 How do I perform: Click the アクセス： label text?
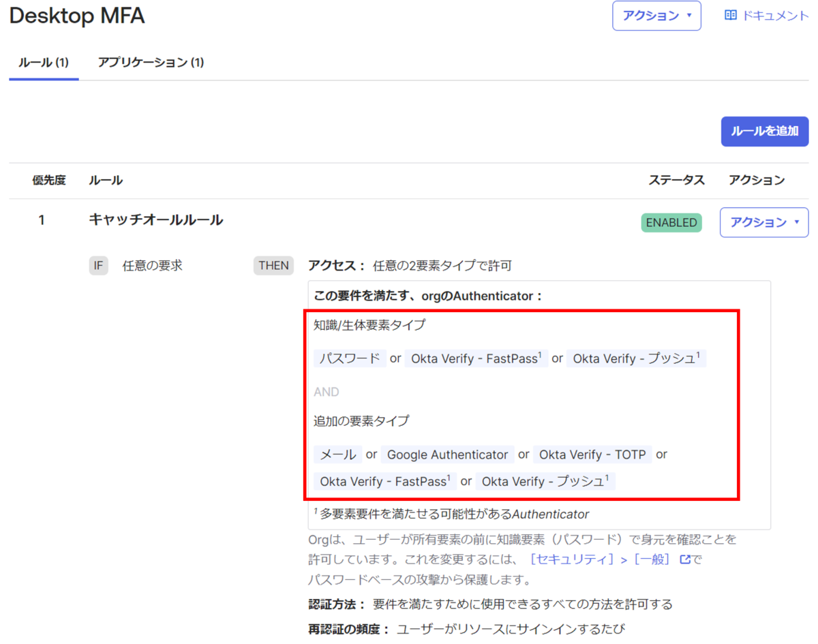coord(337,266)
